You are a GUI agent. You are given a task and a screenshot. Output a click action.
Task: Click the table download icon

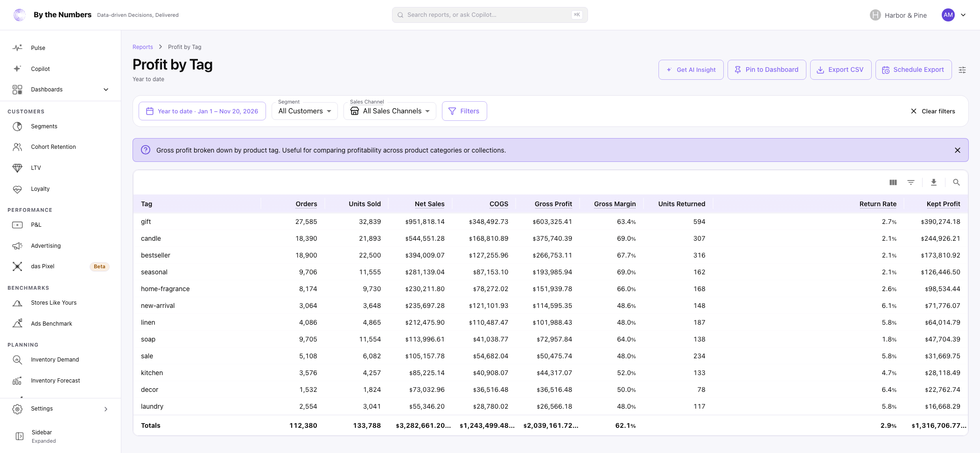coord(934,182)
